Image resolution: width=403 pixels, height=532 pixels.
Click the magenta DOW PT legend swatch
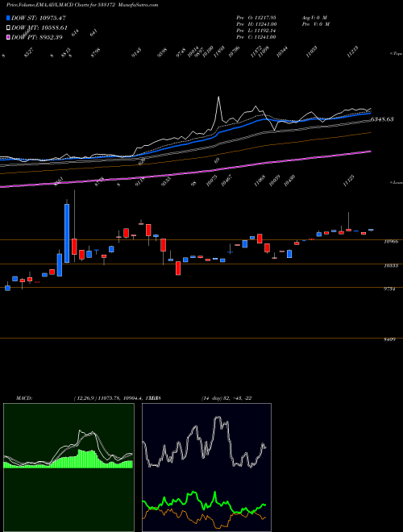(9, 37)
